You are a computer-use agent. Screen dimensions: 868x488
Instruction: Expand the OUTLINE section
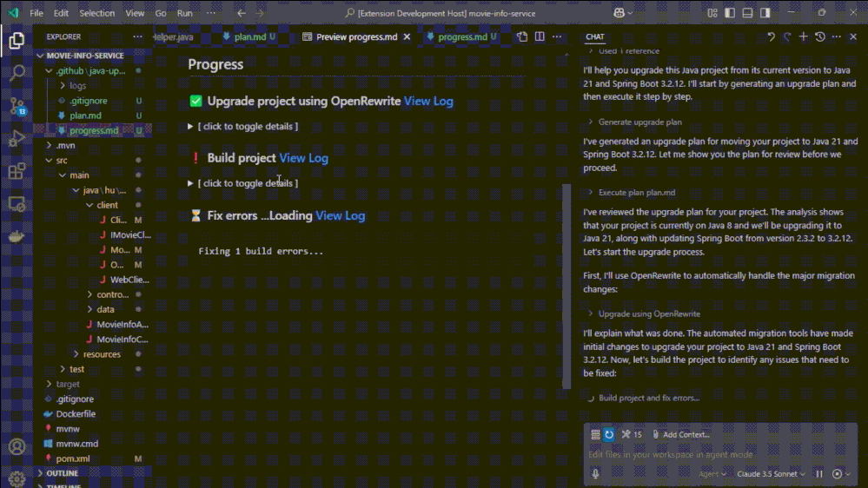click(62, 473)
